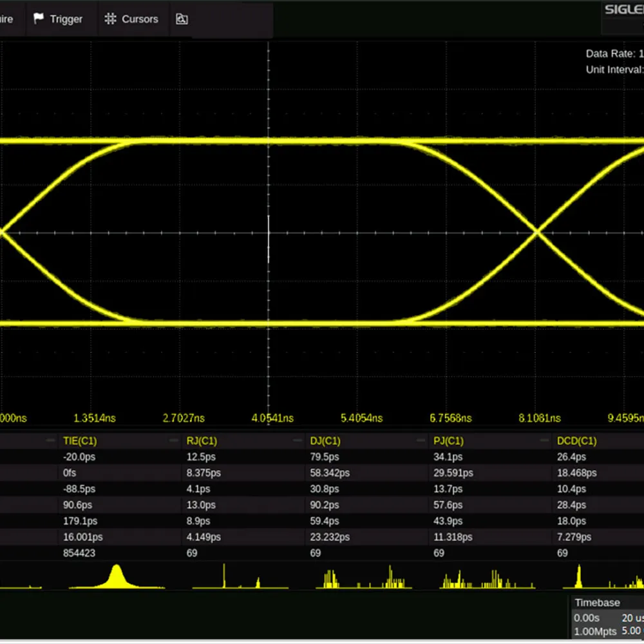The height and width of the screenshot is (644, 644).
Task: Select the DJ(C1) measurement header
Action: (x=325, y=441)
